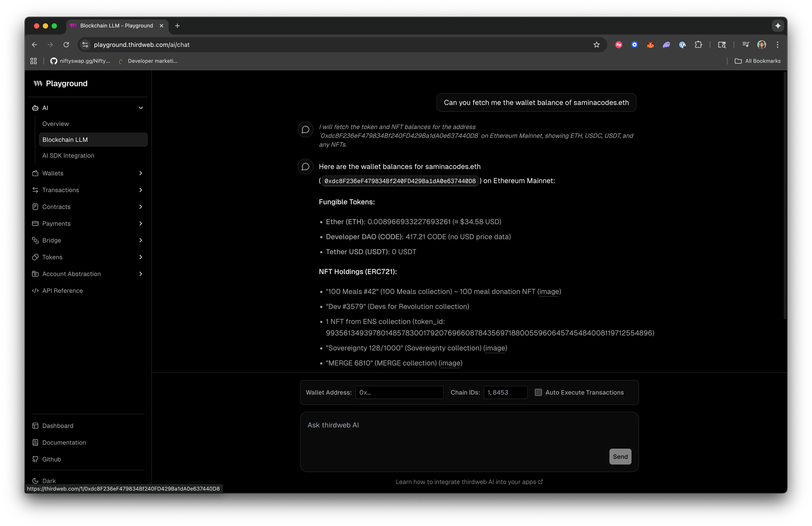Reload the page with refresh icon
The image size is (812, 526).
pos(66,45)
